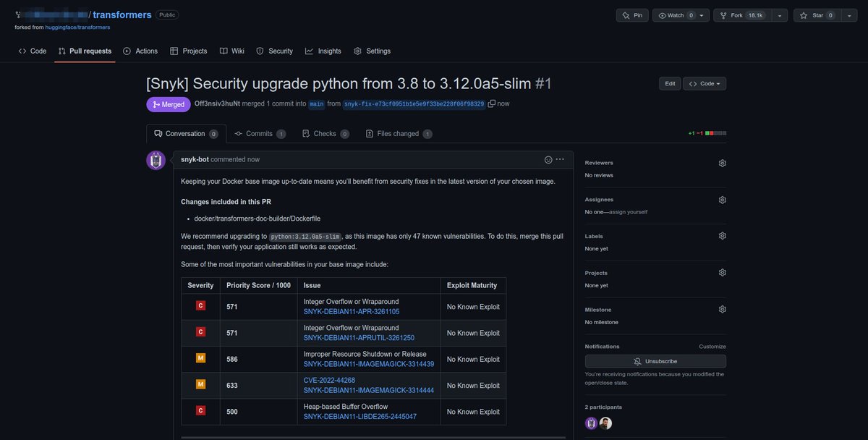The image size is (868, 440).
Task: Open SNYK-DEBIAN11-APRUTIL-3261250 issue link
Action: pos(359,338)
